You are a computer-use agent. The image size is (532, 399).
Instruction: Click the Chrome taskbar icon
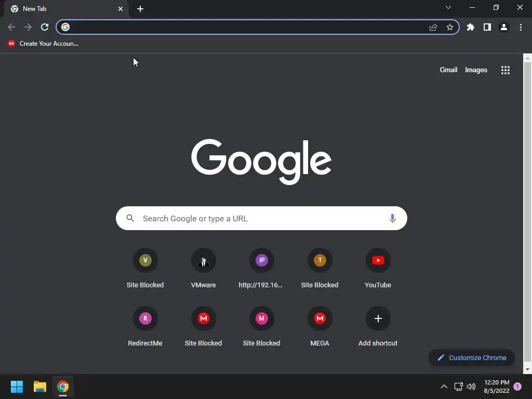pos(63,387)
